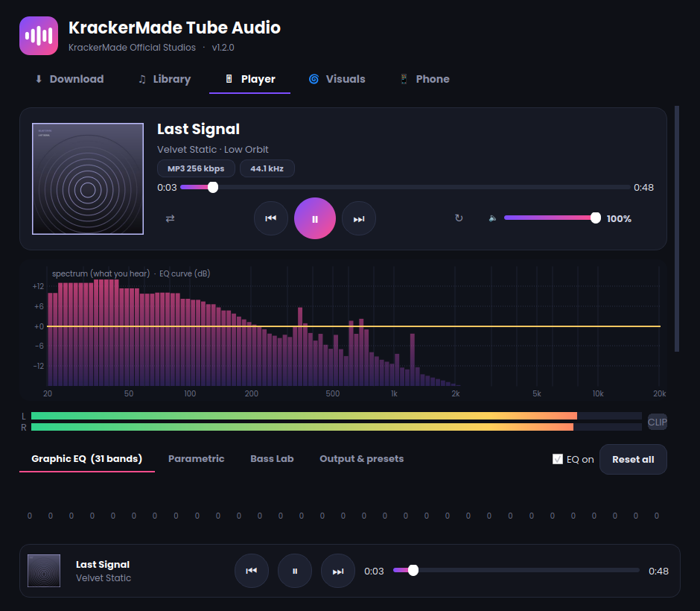This screenshot has width=700, height=611.
Task: Click the Reset all button
Action: pyautogui.click(x=633, y=459)
